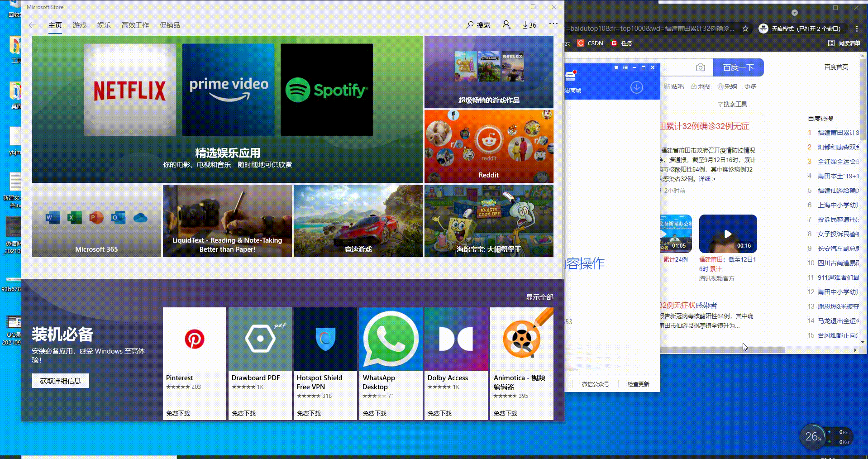This screenshot has width=868, height=459.
Task: Open the WhatsApp Desktop app icon
Action: click(x=391, y=339)
